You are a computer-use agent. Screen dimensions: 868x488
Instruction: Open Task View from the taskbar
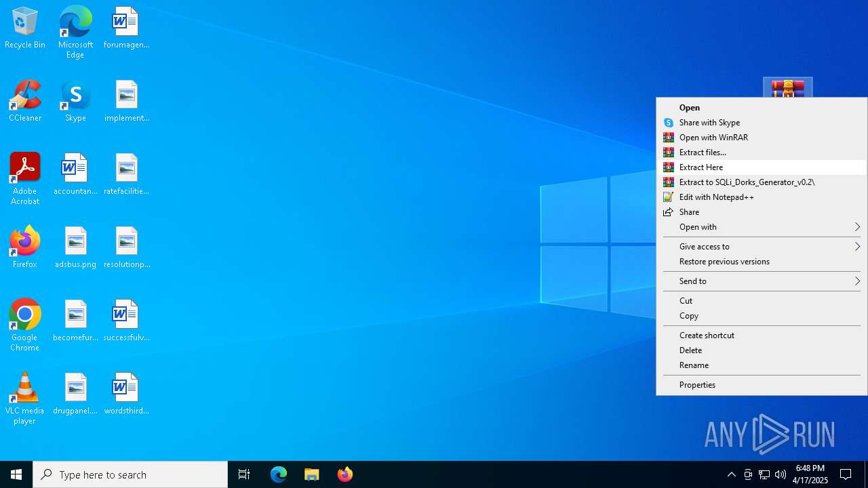coord(244,474)
